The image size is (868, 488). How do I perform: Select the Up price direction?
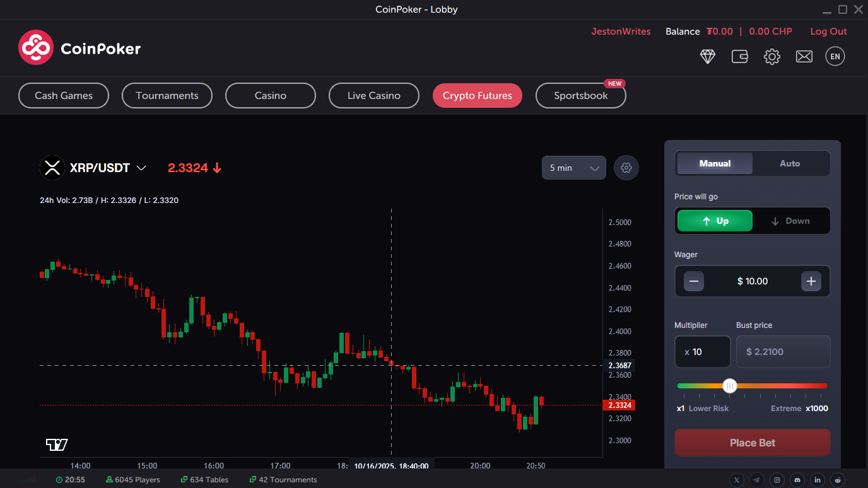pyautogui.click(x=714, y=221)
